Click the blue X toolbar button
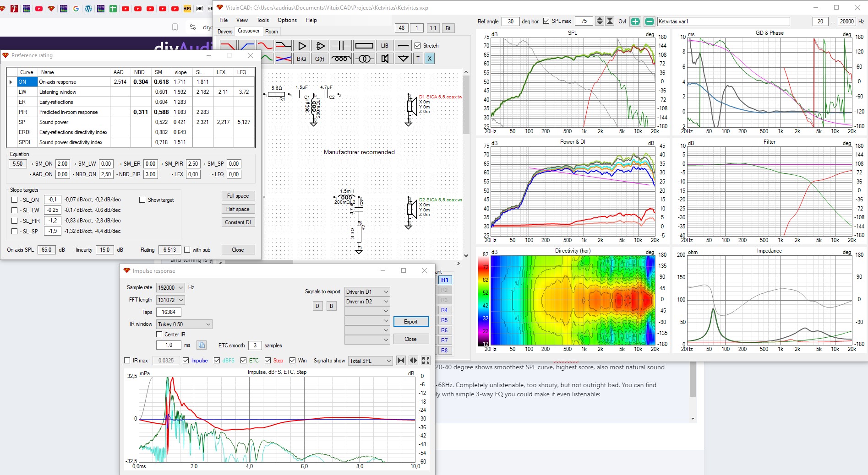The width and height of the screenshot is (868, 475). [x=429, y=59]
